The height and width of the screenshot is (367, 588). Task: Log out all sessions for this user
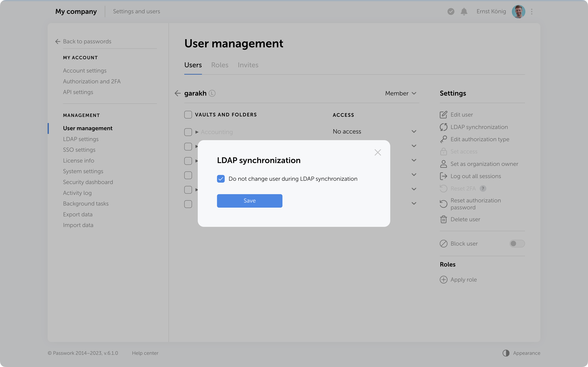coord(475,176)
